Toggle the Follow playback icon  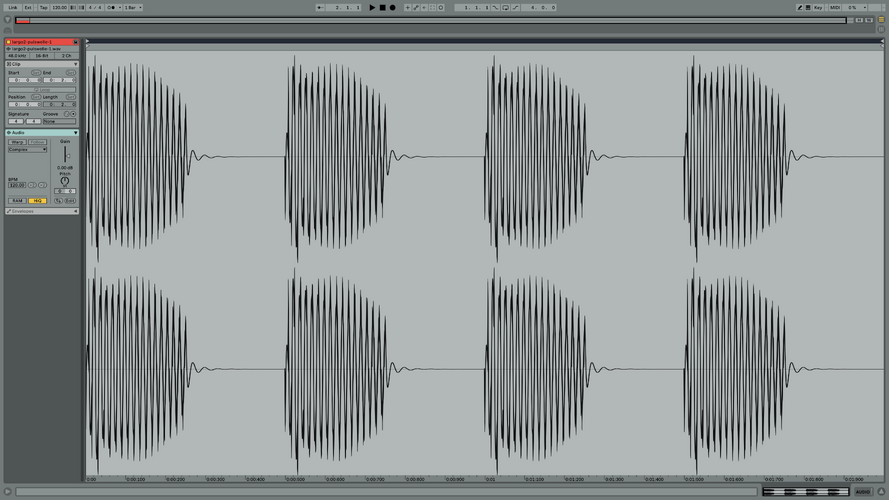click(320, 7)
